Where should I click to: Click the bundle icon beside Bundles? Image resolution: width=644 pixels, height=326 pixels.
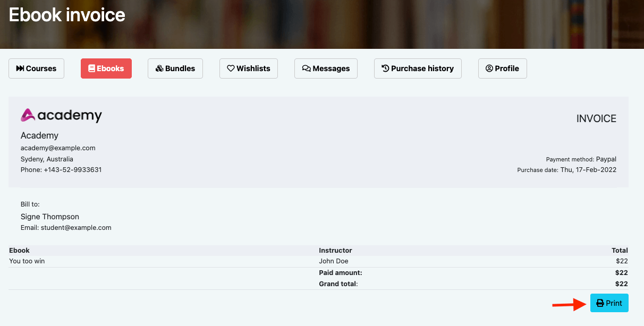tap(159, 68)
